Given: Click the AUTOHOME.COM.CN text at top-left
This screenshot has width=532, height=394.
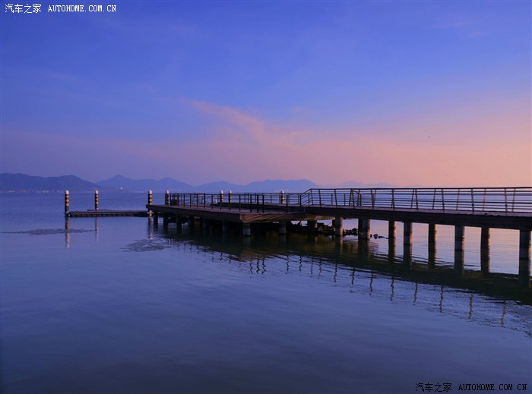Looking at the screenshot, I should point(82,8).
